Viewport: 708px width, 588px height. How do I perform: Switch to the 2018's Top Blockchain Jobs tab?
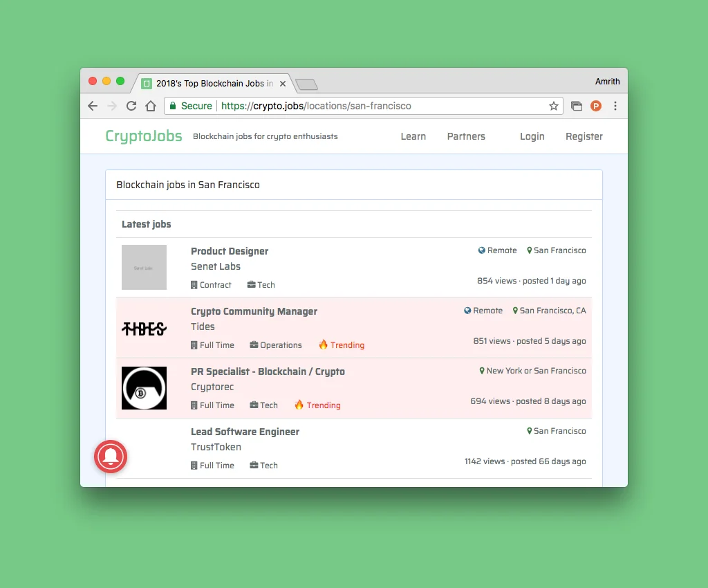(x=207, y=83)
